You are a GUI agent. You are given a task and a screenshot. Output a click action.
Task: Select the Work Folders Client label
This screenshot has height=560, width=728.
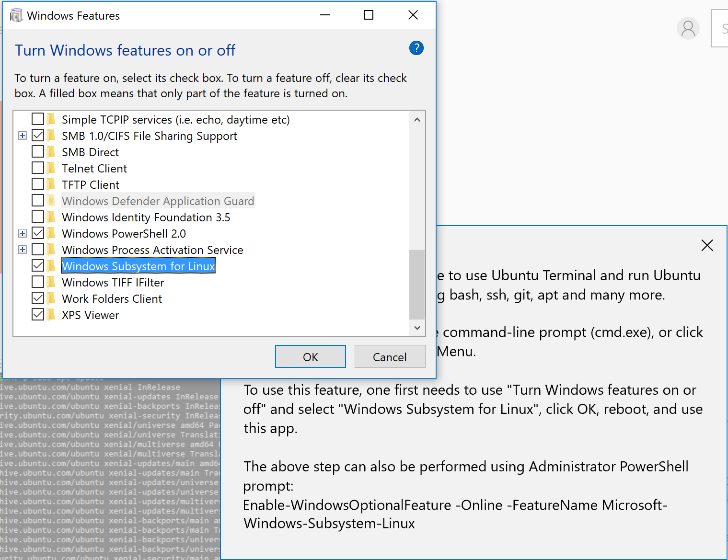point(112,298)
